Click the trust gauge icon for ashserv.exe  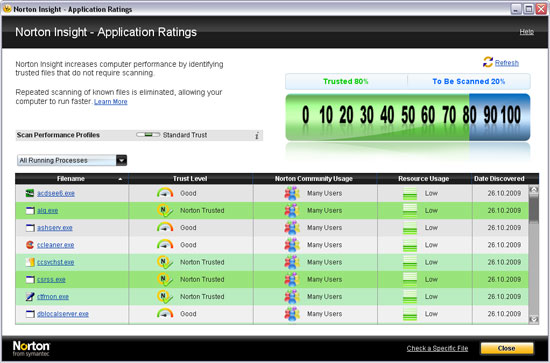tap(165, 227)
